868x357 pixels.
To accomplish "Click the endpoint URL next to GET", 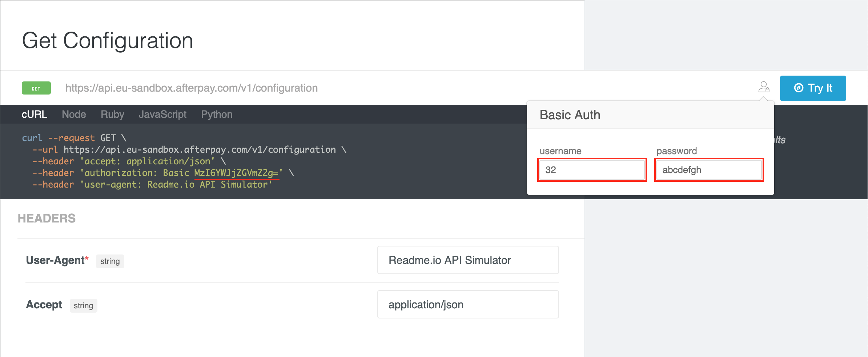I will click(192, 88).
